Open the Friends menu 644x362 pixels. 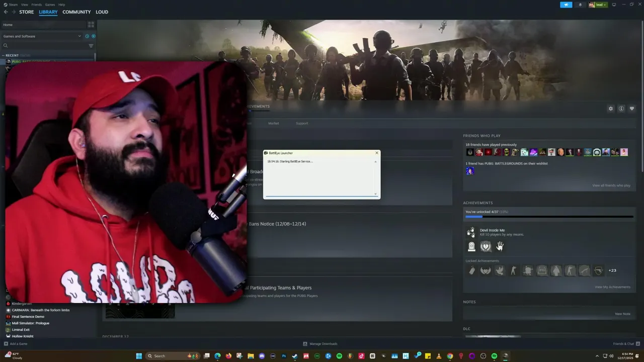tap(37, 5)
